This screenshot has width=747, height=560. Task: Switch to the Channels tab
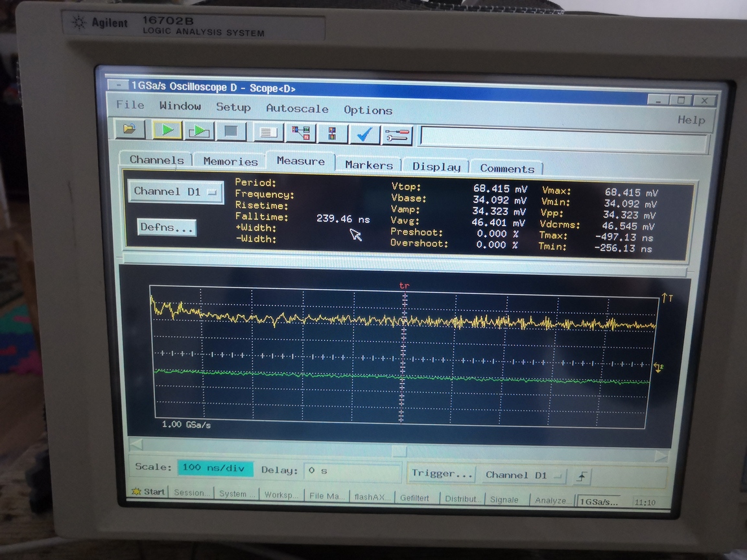pos(156,159)
